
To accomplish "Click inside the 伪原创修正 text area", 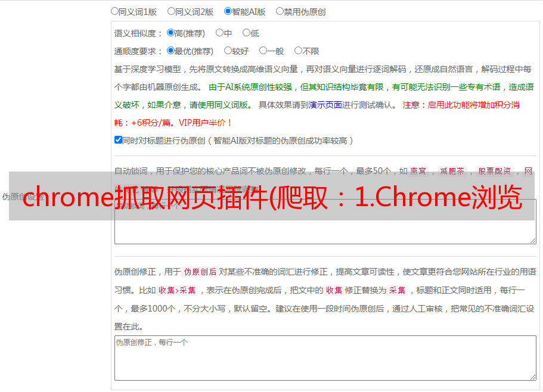I will coord(325,358).
